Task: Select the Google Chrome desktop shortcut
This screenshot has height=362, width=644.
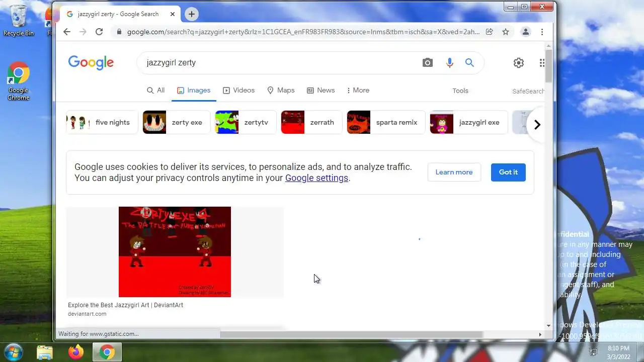Action: point(18,81)
